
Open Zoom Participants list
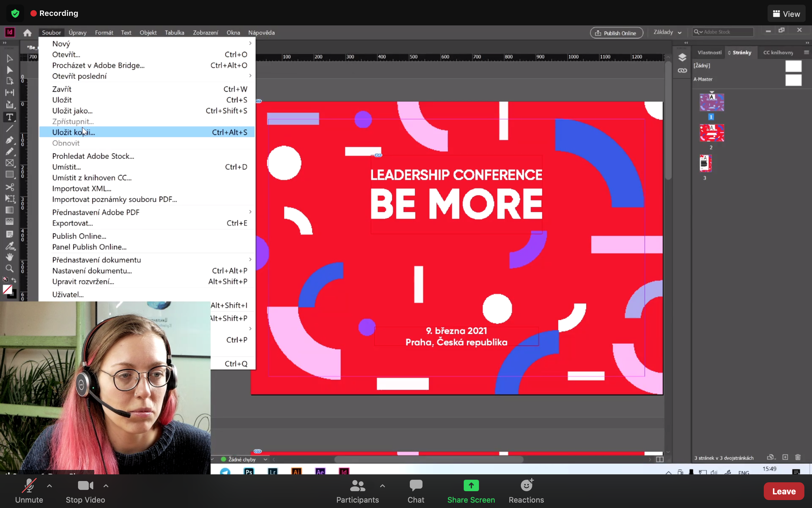[x=357, y=491]
